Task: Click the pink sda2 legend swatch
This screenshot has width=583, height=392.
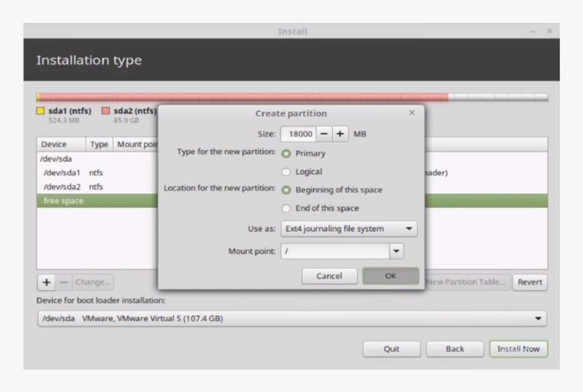Action: pos(106,111)
